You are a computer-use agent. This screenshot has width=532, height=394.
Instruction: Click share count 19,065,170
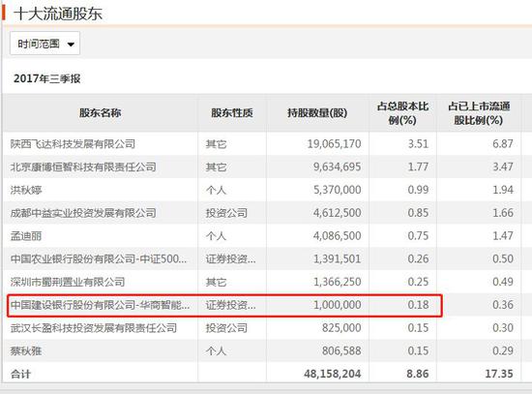335,144
